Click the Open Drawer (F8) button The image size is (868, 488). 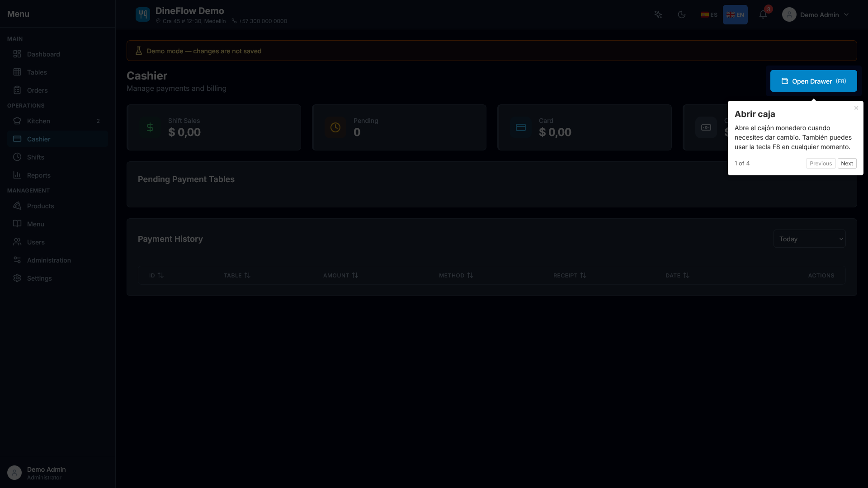[x=813, y=81]
